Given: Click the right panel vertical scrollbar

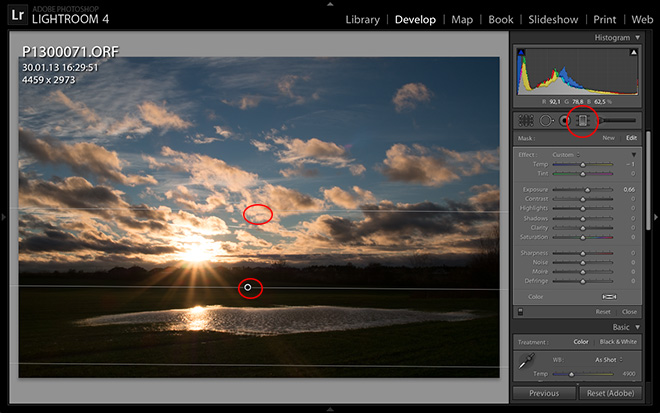Looking at the screenshot, I should click(x=649, y=181).
